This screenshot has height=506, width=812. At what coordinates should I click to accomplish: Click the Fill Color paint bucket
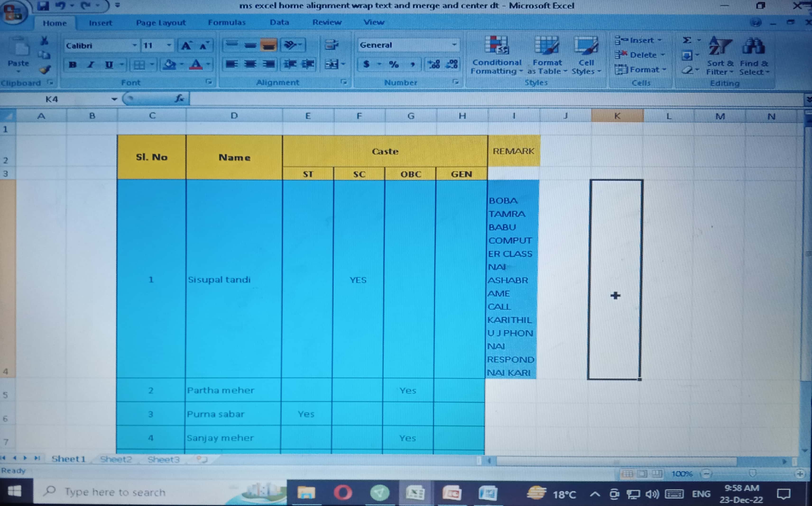click(170, 64)
